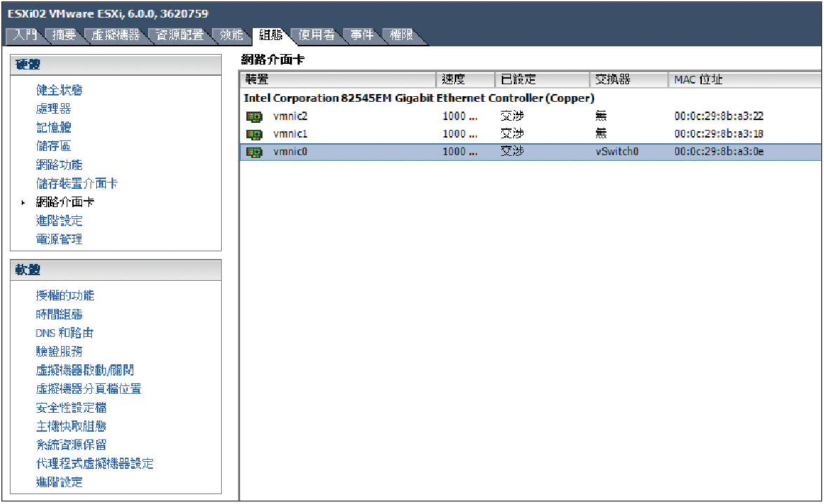Open the 系統資源保留 link

[71, 445]
